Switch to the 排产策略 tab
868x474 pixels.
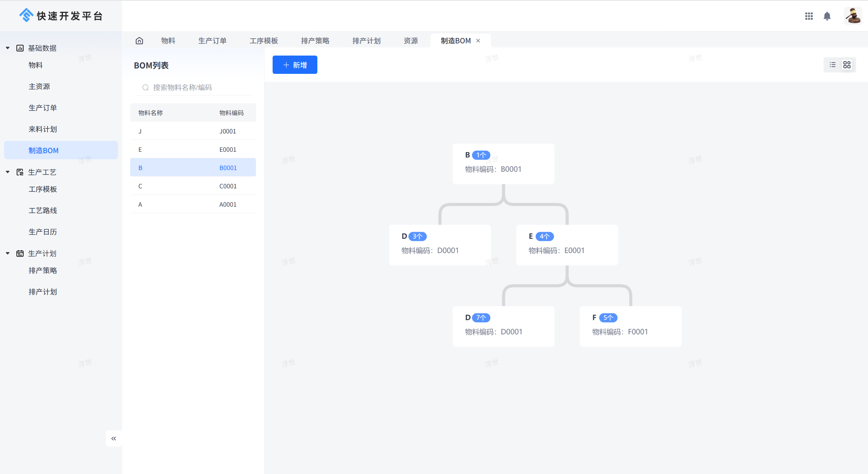[x=315, y=41]
